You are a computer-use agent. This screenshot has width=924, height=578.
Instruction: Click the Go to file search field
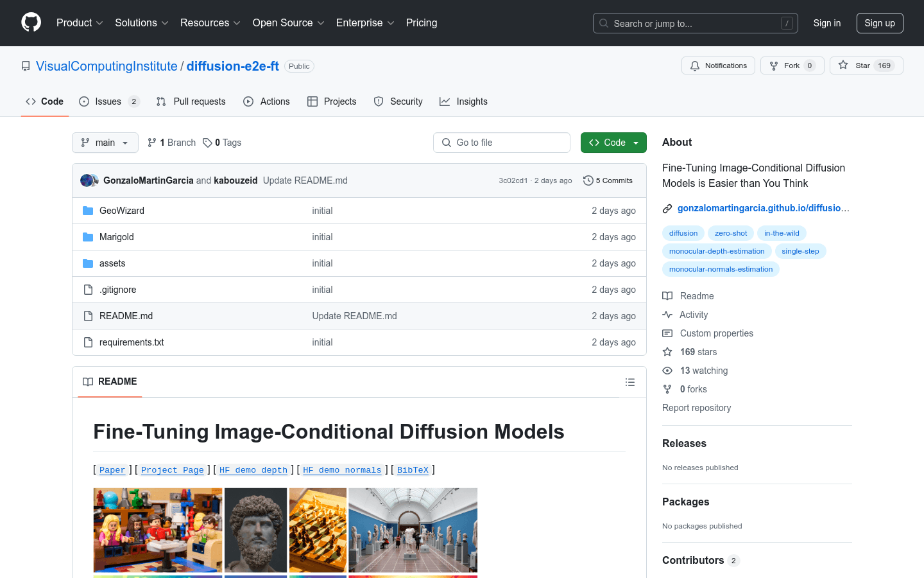click(502, 143)
